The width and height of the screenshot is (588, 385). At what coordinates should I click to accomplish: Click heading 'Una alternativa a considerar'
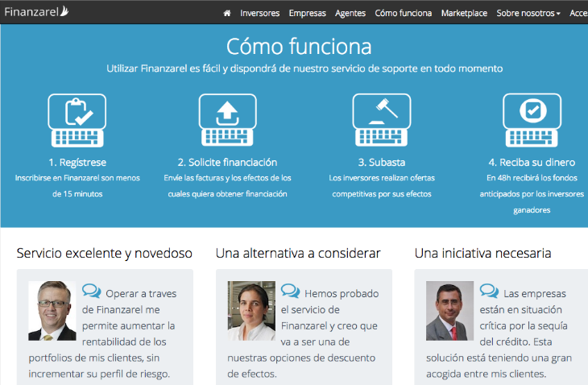(x=298, y=254)
